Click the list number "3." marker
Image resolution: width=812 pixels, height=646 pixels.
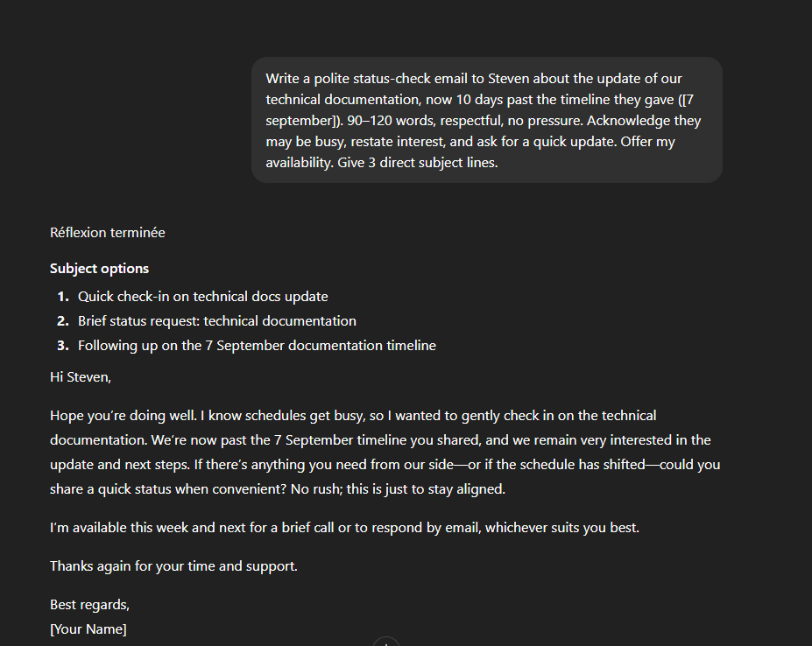pos(63,346)
